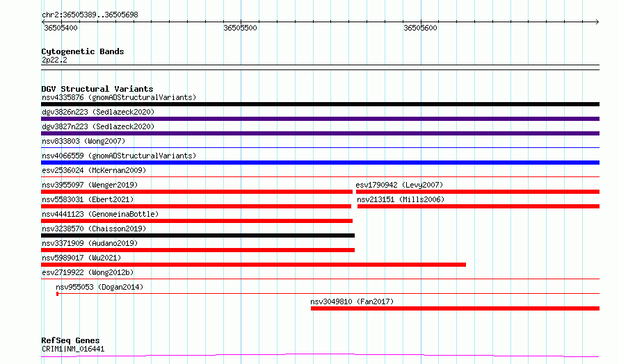Open the CRIM1|NM_016441 gene label

coord(73,349)
